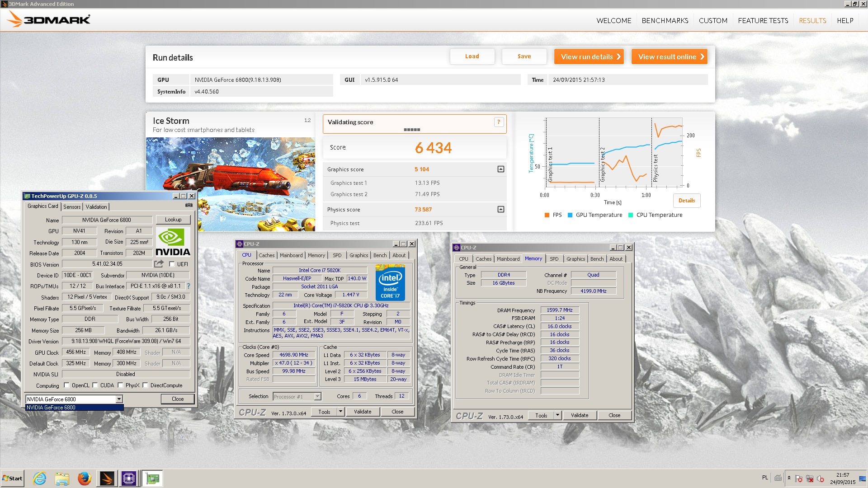868x488 pixels.
Task: Switch to CPU-Z taskbar icon
Action: [129, 479]
